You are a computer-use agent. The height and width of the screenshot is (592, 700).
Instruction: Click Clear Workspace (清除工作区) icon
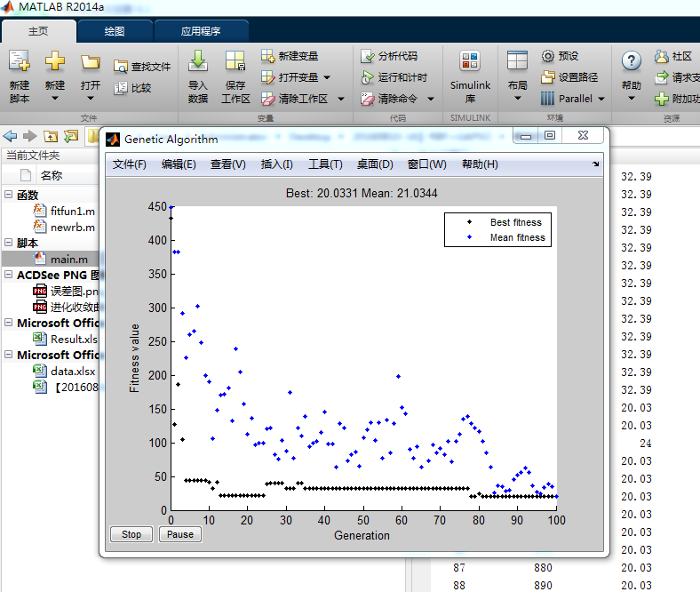(x=268, y=99)
